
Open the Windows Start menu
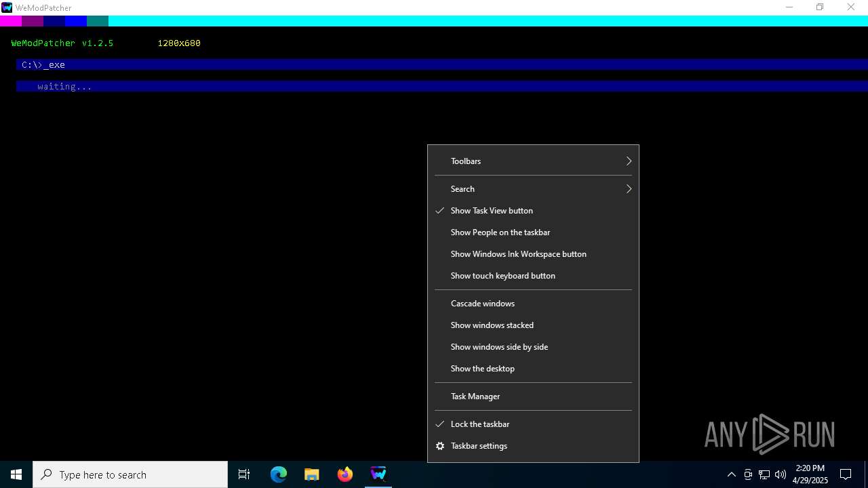[x=16, y=474]
